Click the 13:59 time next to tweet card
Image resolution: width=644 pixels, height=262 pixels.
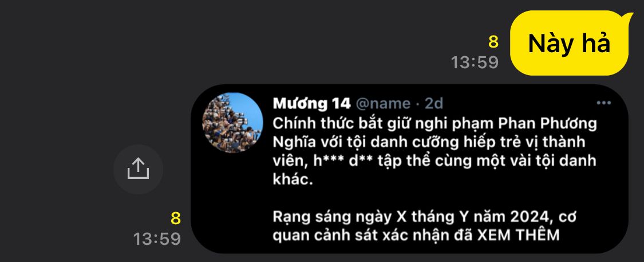157,238
